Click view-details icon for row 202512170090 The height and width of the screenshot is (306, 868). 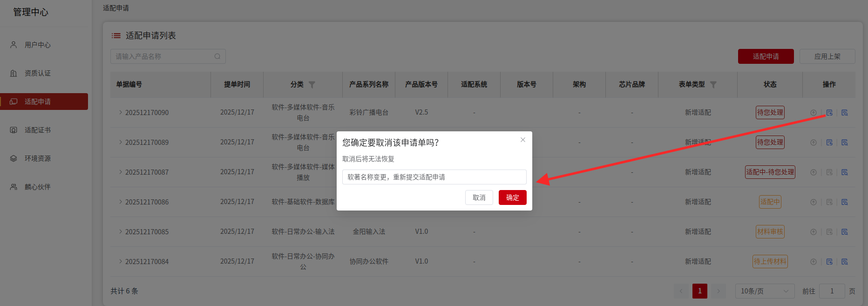pyautogui.click(x=845, y=113)
